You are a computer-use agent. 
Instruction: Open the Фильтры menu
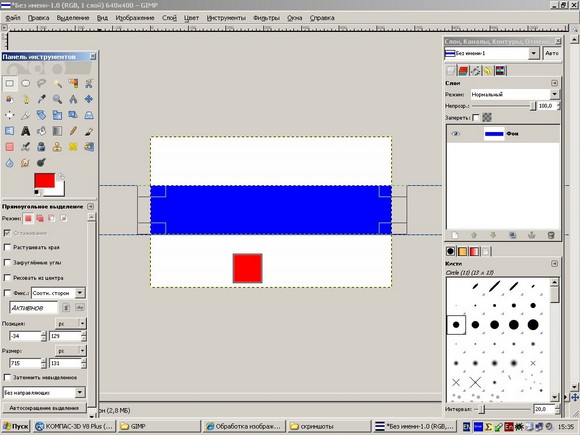[266, 18]
